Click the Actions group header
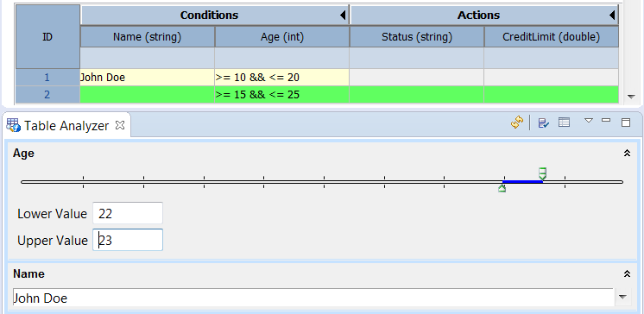The width and height of the screenshot is (644, 314). point(484,16)
